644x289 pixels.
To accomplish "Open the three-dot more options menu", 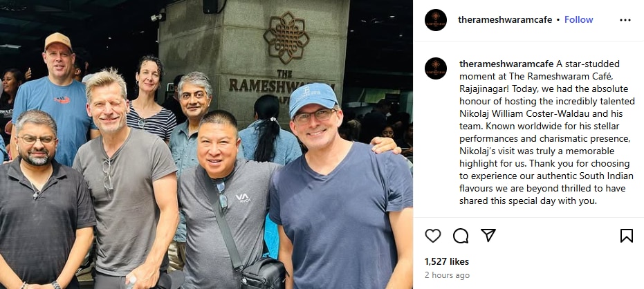I will coord(625,20).
